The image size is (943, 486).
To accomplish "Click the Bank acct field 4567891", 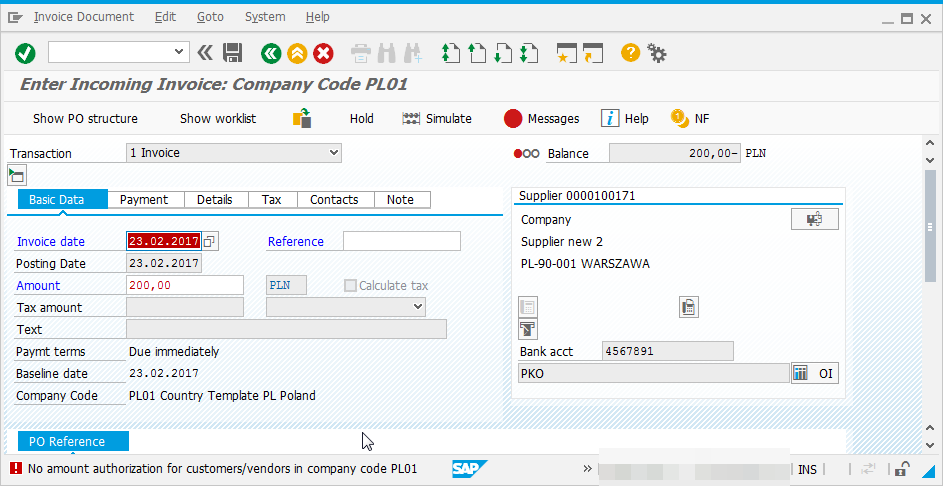I will tap(668, 351).
